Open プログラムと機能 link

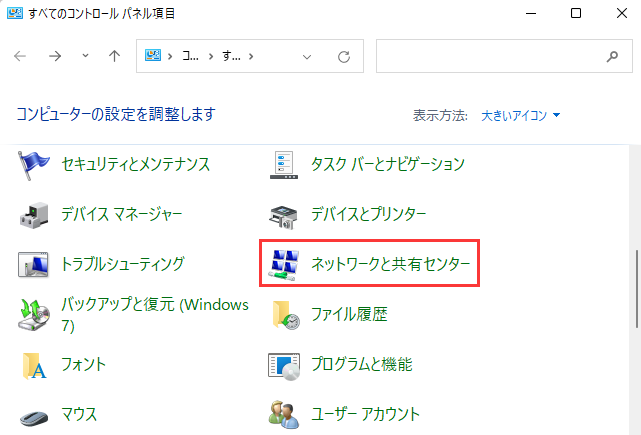pyautogui.click(x=362, y=364)
